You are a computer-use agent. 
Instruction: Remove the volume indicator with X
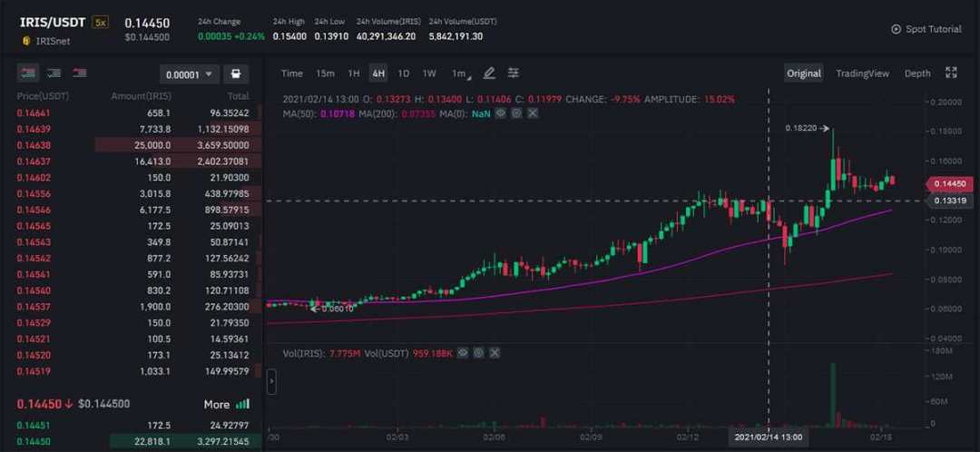click(x=495, y=351)
